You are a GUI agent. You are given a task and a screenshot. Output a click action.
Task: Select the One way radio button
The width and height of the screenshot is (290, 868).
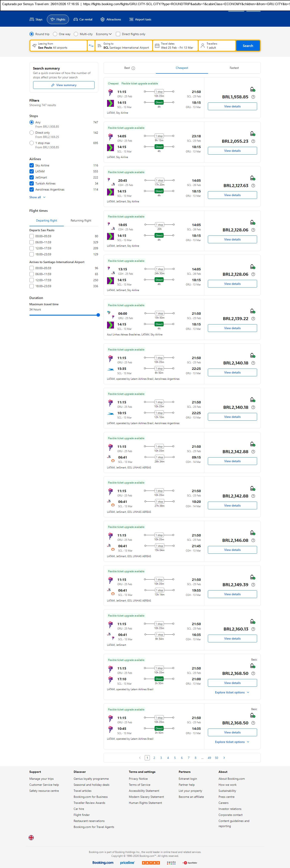point(55,34)
